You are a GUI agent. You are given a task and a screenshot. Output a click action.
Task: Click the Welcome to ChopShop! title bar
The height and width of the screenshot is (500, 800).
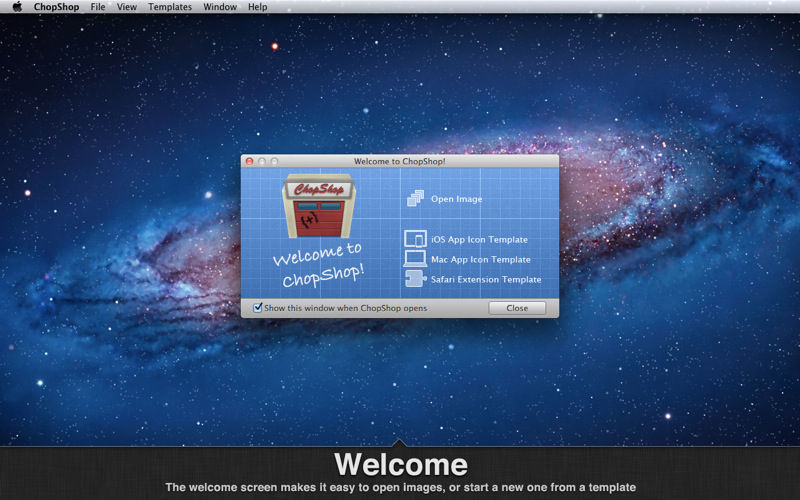coord(399,161)
